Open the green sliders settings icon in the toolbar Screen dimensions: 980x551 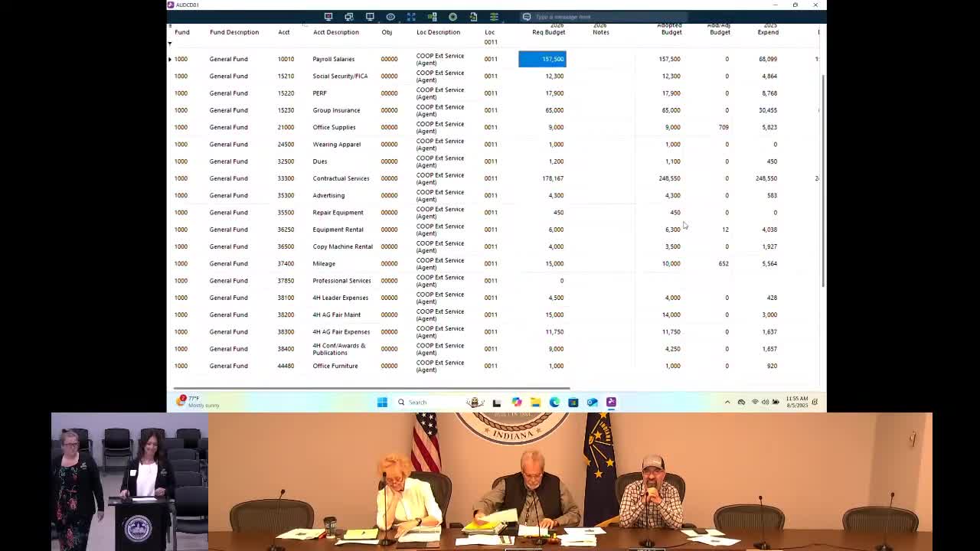coord(494,17)
